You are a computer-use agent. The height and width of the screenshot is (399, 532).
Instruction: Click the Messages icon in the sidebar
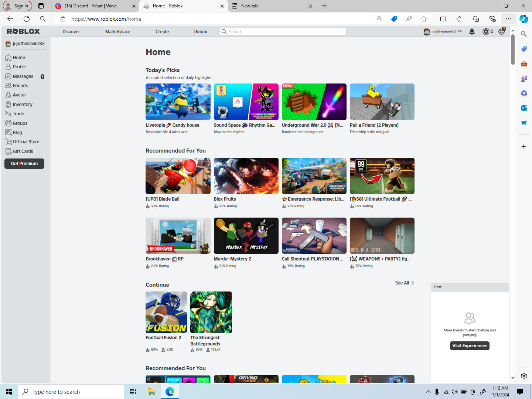coord(8,76)
